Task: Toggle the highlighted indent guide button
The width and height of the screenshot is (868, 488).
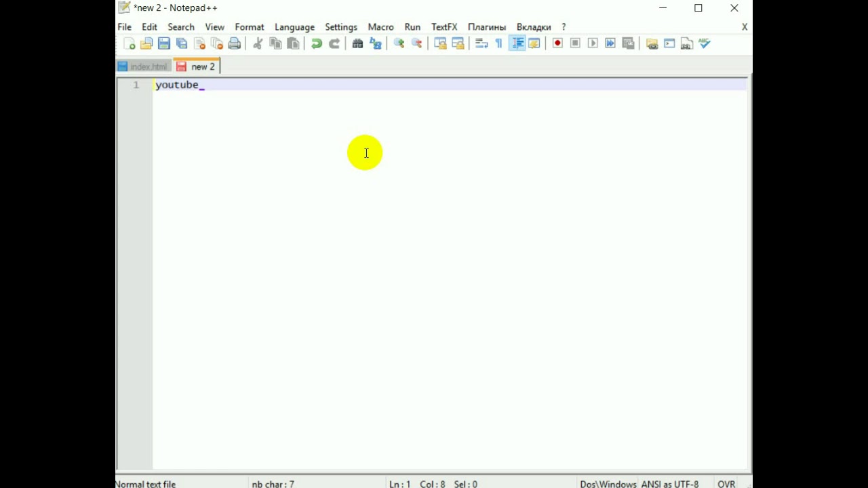Action: coord(517,43)
